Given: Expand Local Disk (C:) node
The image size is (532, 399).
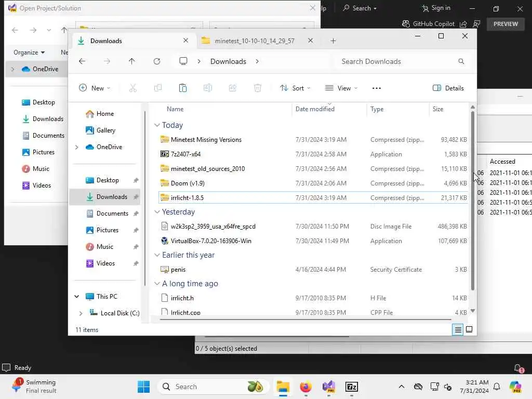Looking at the screenshot, I should point(81,313).
